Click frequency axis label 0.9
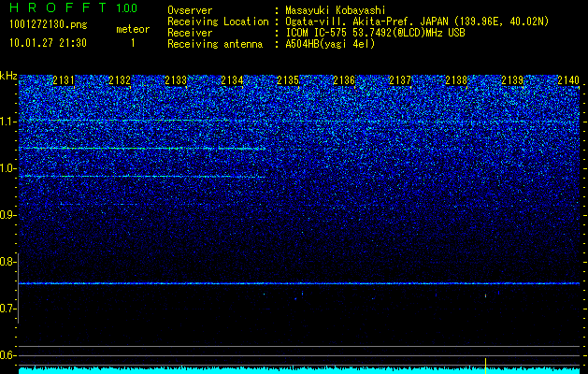The height and width of the screenshot is (374, 588). click(x=7, y=215)
